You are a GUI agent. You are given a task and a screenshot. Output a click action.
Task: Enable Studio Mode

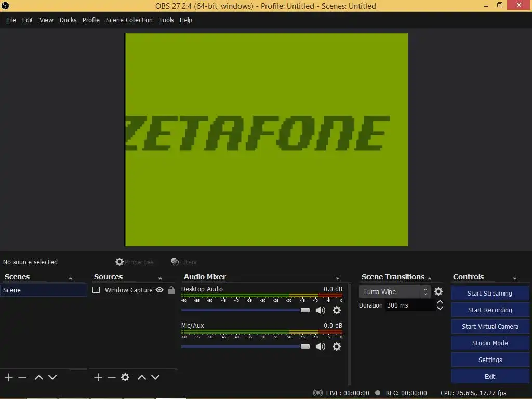489,343
